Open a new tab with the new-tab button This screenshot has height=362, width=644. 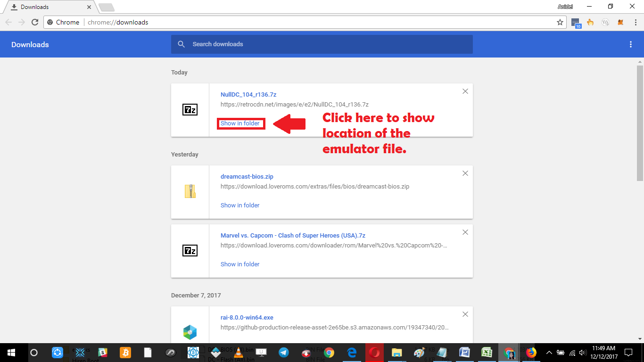point(107,8)
